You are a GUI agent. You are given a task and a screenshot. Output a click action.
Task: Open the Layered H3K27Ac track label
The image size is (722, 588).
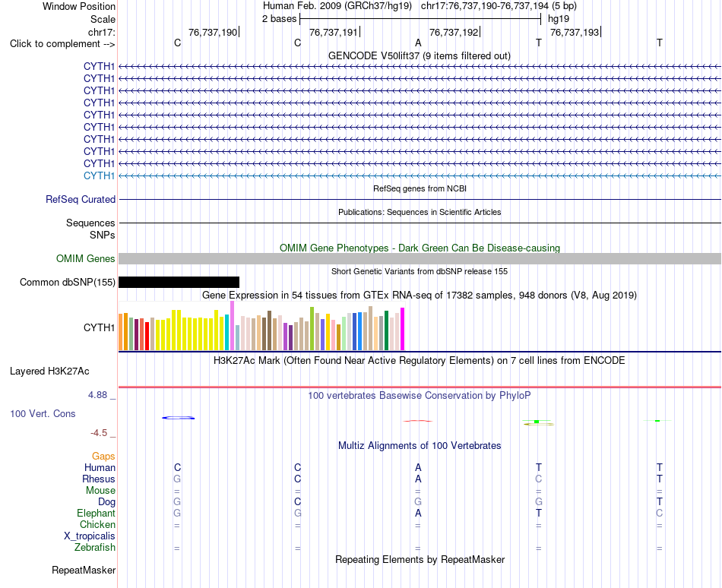49,371
